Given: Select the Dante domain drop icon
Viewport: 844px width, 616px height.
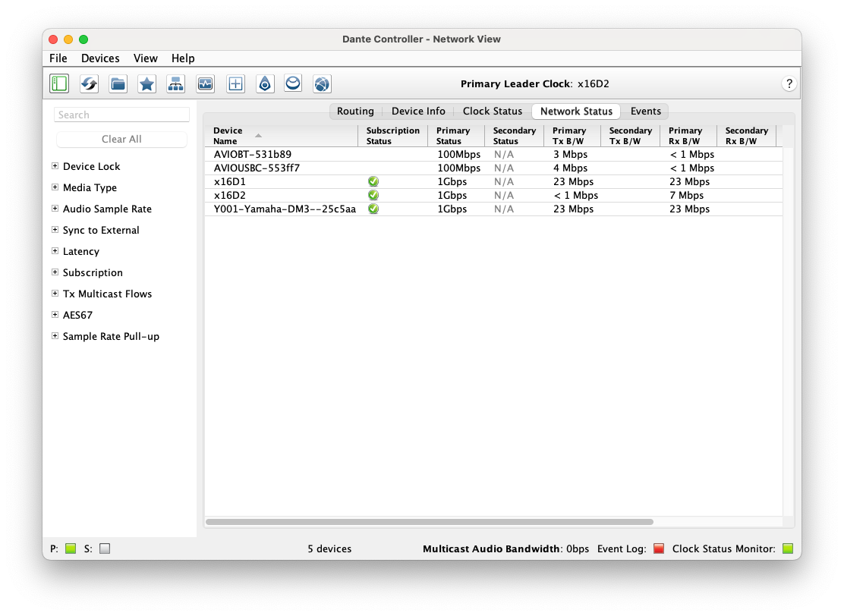Looking at the screenshot, I should [x=265, y=83].
